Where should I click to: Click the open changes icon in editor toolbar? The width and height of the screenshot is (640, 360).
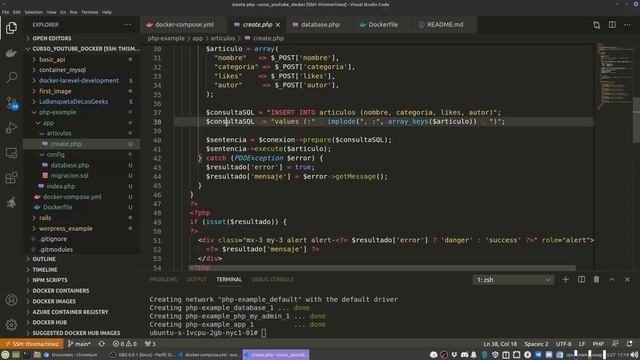pyautogui.click(x=597, y=25)
